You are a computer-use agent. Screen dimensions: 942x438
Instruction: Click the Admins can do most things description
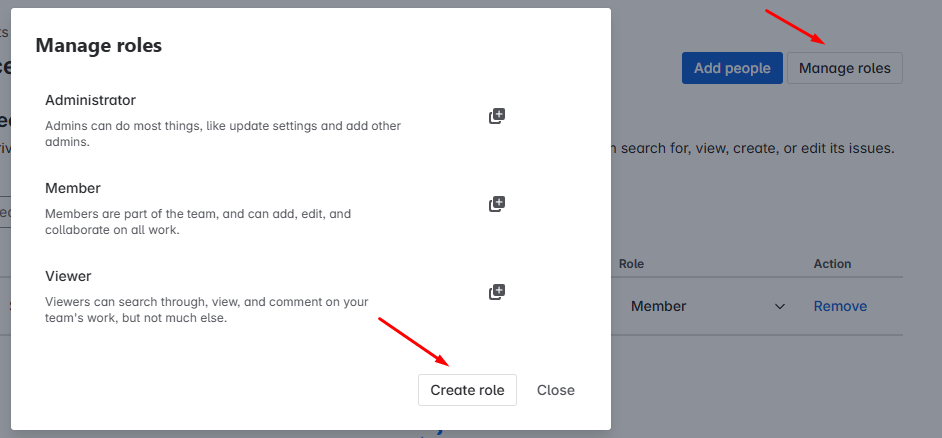click(223, 135)
